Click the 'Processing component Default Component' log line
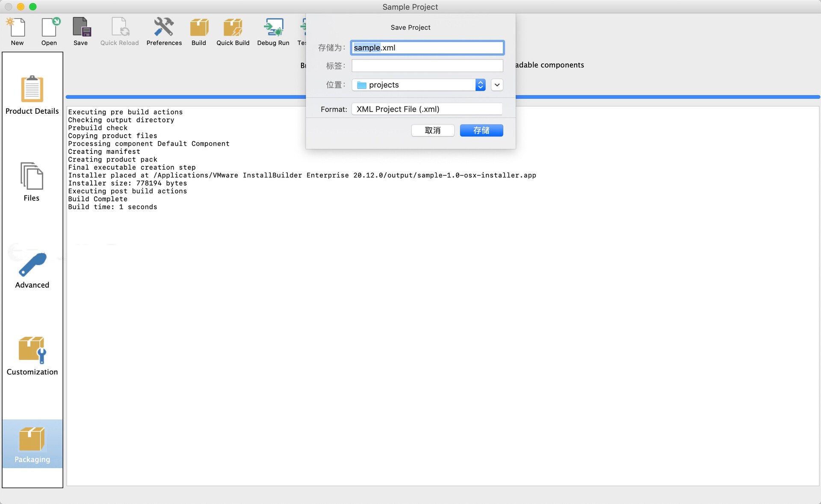The height and width of the screenshot is (504, 821). (149, 144)
